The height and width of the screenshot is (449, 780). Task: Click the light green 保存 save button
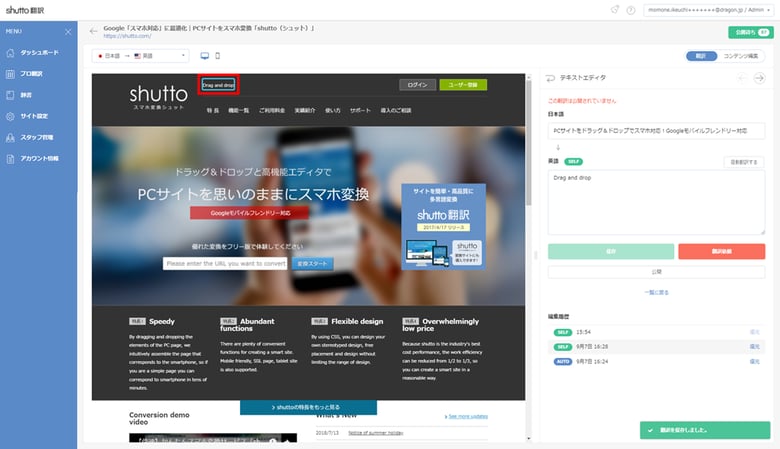tap(611, 252)
